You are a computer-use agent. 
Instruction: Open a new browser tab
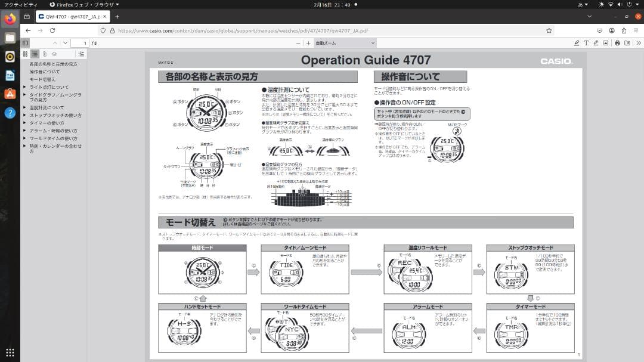117,17
